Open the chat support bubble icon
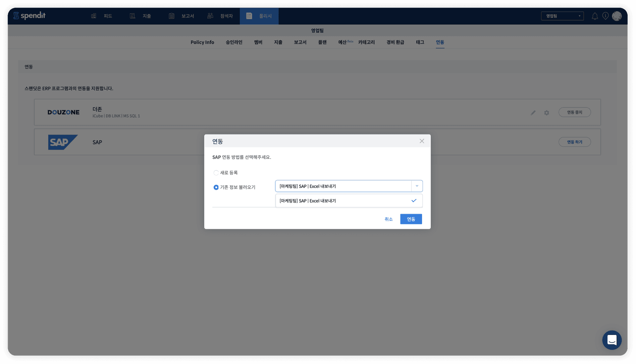 [x=612, y=340]
